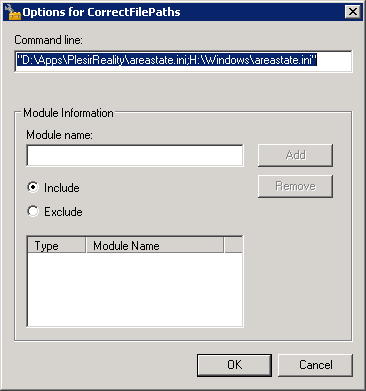The height and width of the screenshot is (391, 366).
Task: Sort by the Type column header
Action: (56, 246)
